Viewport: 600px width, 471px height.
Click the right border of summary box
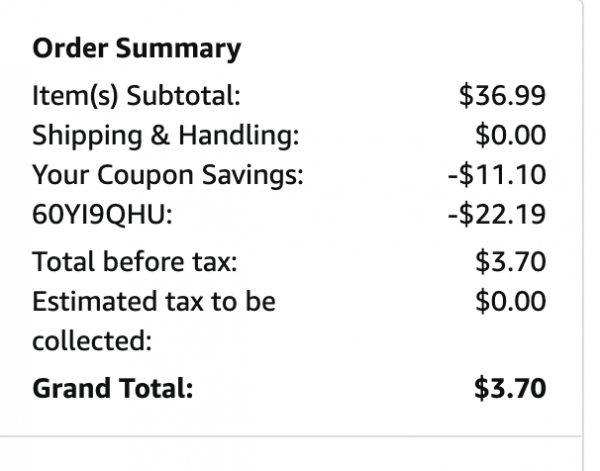(583, 218)
